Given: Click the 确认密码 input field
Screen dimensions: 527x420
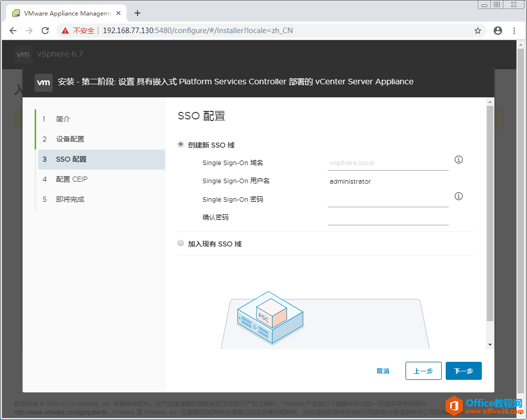Looking at the screenshot, I should coord(388,218).
